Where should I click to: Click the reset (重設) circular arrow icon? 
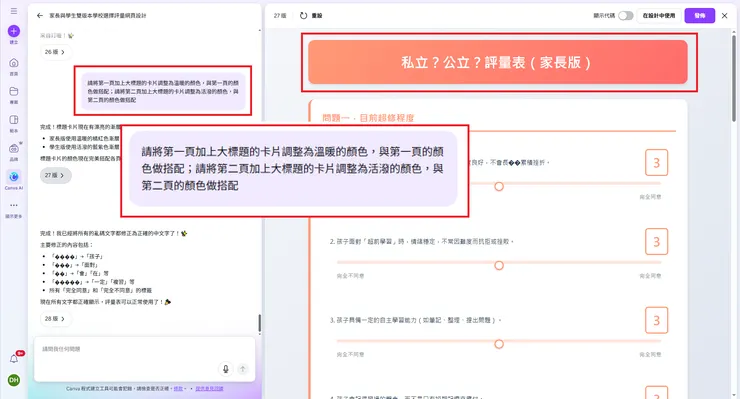(x=303, y=16)
